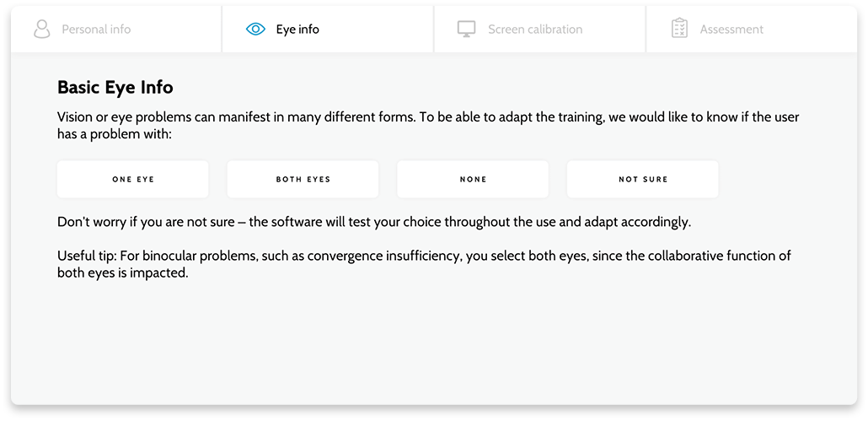Select BOTH EYES as the problem

pyautogui.click(x=303, y=180)
